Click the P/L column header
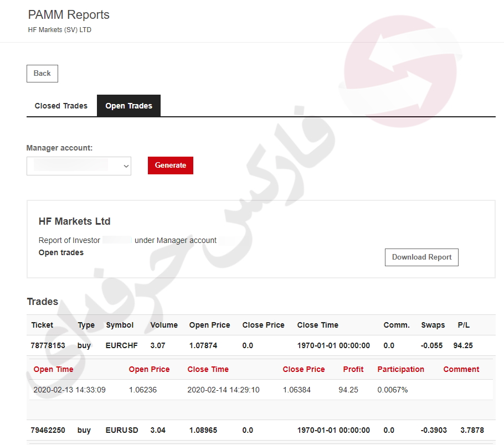This screenshot has width=504, height=445. point(464,325)
